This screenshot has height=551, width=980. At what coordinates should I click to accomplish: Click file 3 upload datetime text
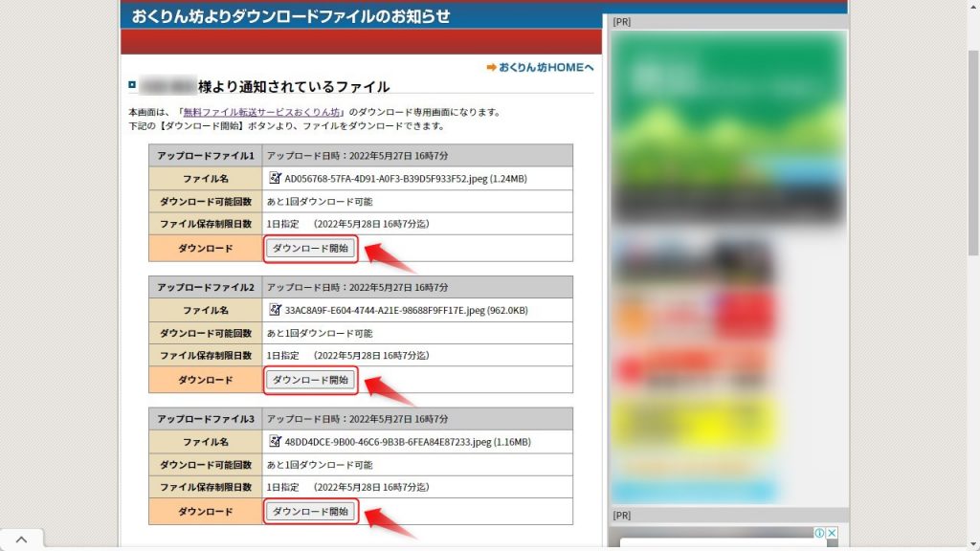click(x=358, y=419)
